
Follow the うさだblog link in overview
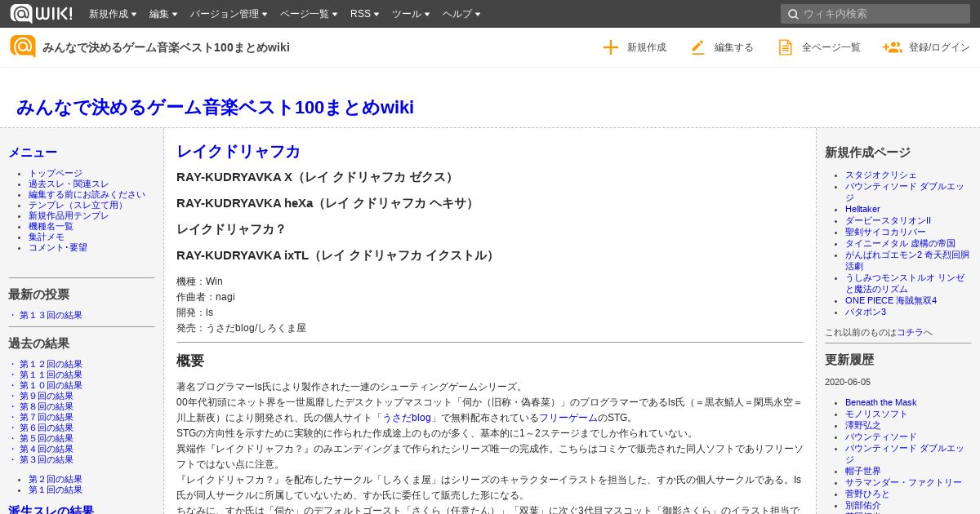pyautogui.click(x=407, y=418)
